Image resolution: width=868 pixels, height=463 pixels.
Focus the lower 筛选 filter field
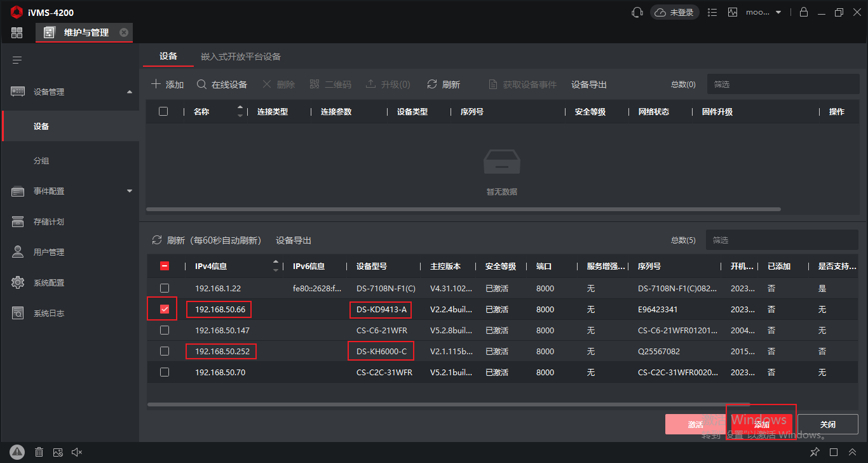tap(782, 240)
